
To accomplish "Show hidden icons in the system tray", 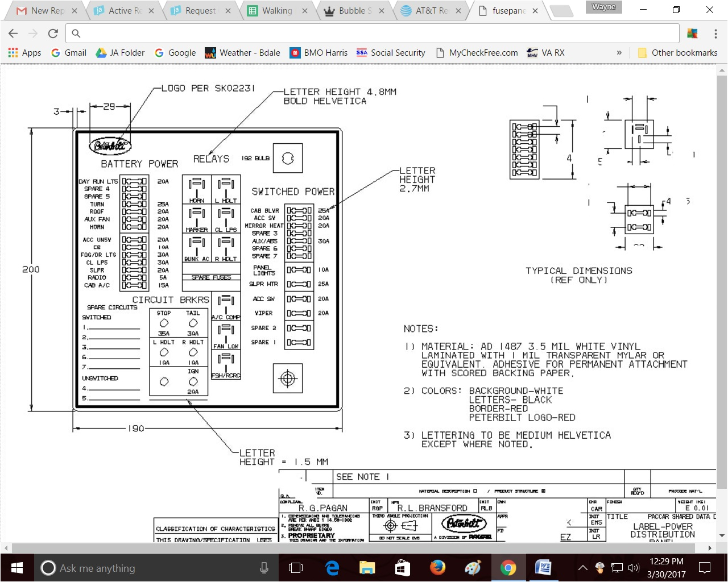I will pos(583,567).
